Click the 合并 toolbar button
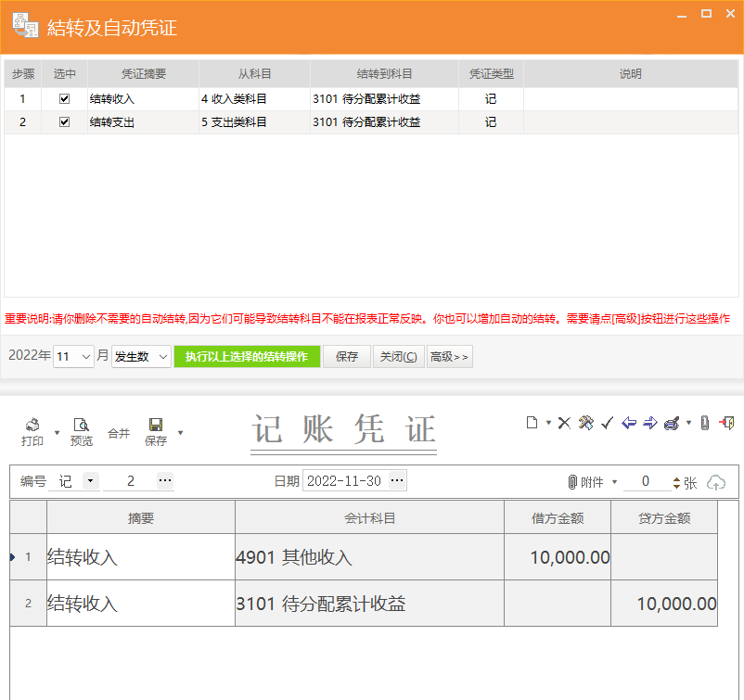 (119, 433)
